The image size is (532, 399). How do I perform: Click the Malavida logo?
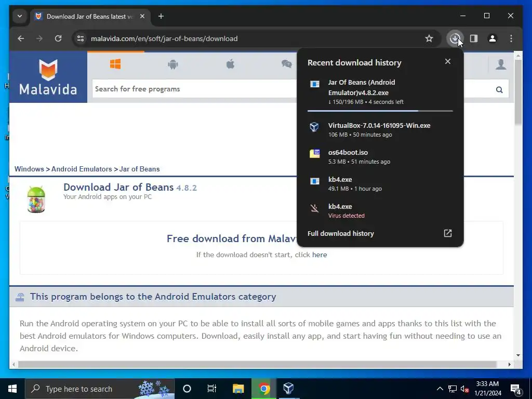(x=48, y=77)
